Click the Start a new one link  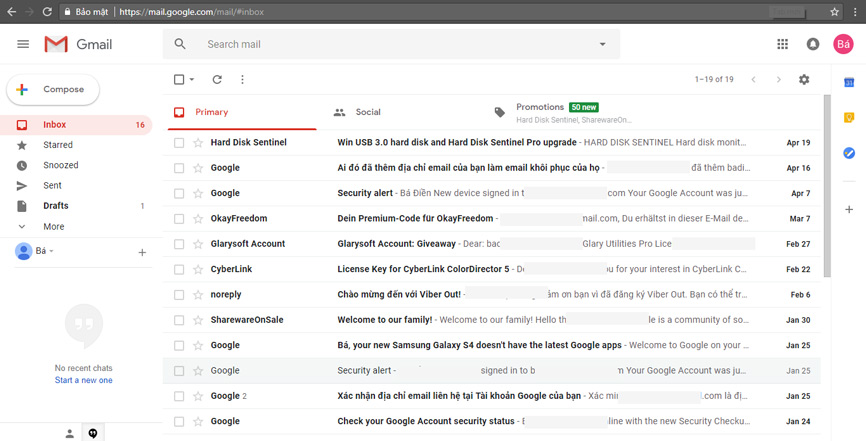(83, 380)
